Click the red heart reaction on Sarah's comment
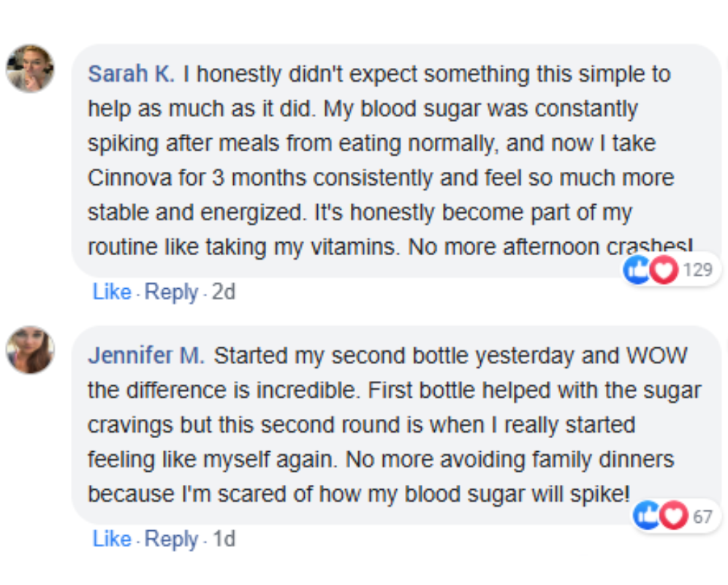 (664, 271)
